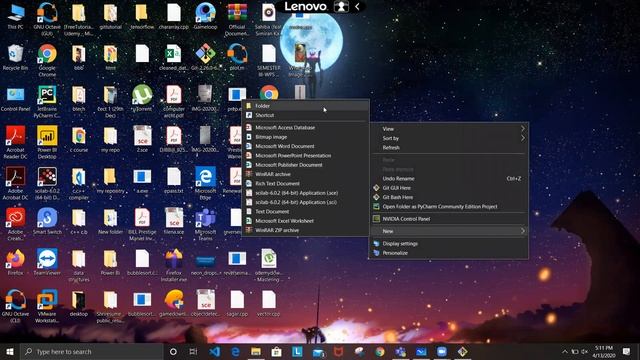Open Microsoft Store from the taskbar
Screen dimensions: 640x360
(x=276, y=351)
